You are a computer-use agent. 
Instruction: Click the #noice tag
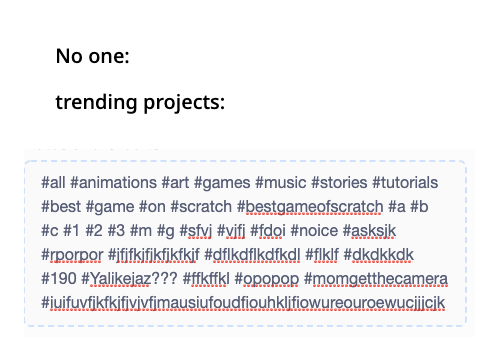(x=314, y=231)
